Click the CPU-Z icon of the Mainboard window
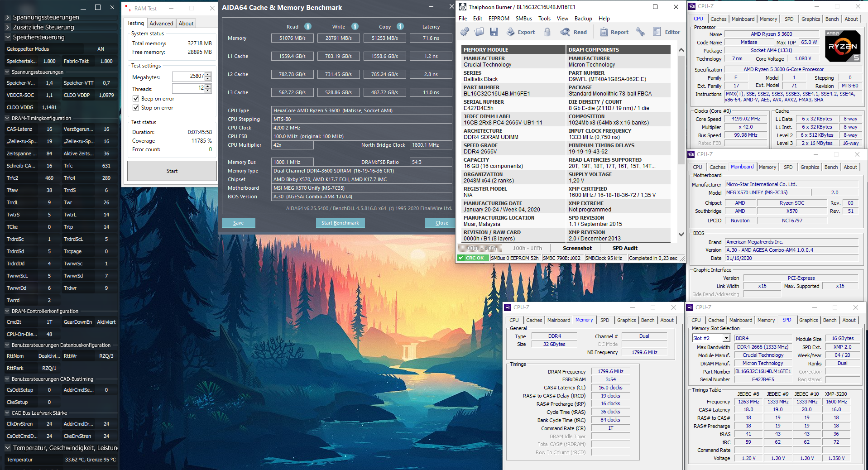This screenshot has width=868, height=470. point(691,154)
